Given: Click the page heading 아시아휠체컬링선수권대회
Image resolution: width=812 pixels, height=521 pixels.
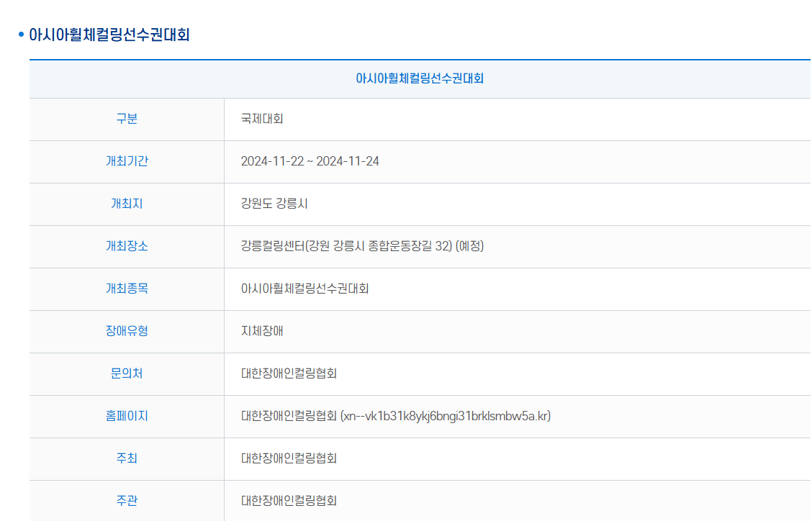Looking at the screenshot, I should tap(109, 35).
